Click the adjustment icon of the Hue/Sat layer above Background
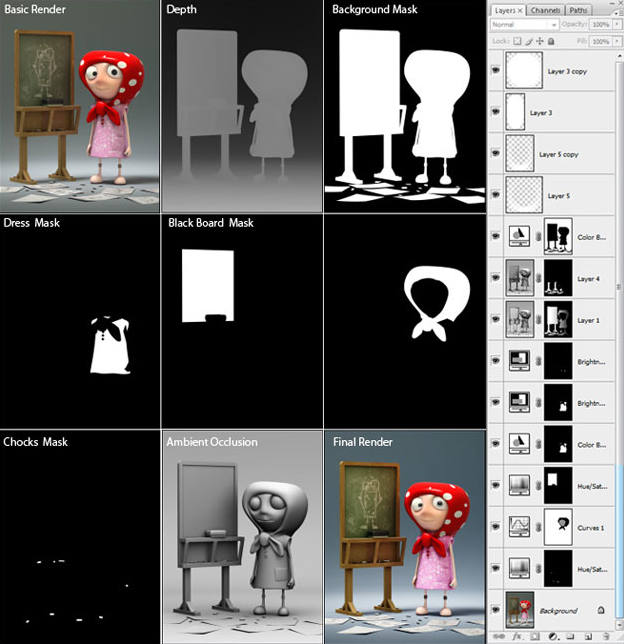Viewport: 624px width, 644px height. 519,568
